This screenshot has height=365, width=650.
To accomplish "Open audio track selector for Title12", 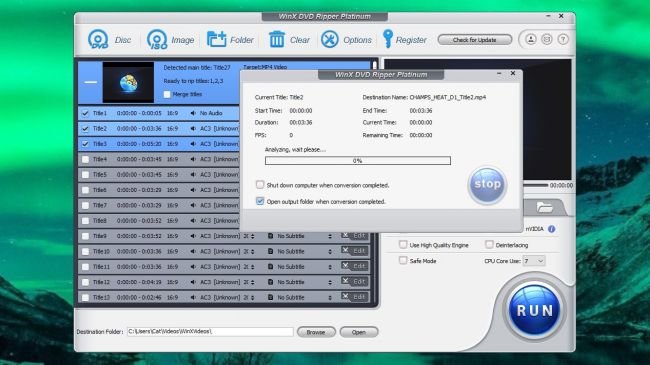I will [252, 282].
